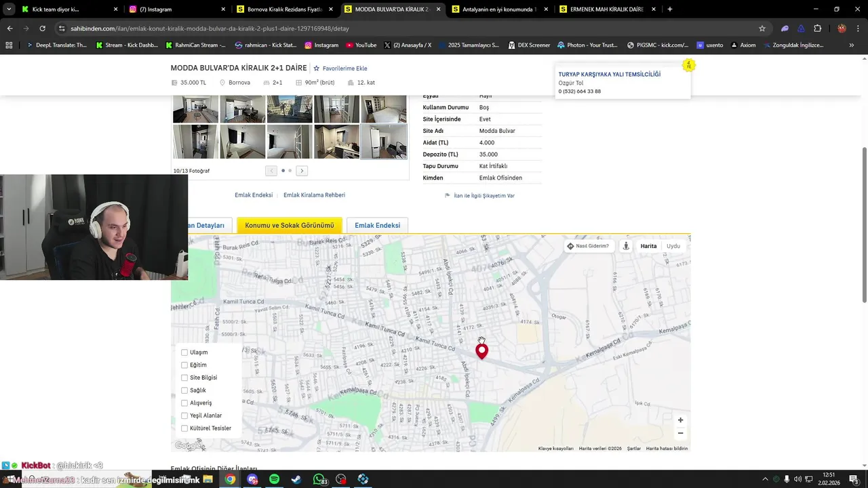
Task: Enable the Ulaşım map layer checkbox
Action: (x=184, y=352)
